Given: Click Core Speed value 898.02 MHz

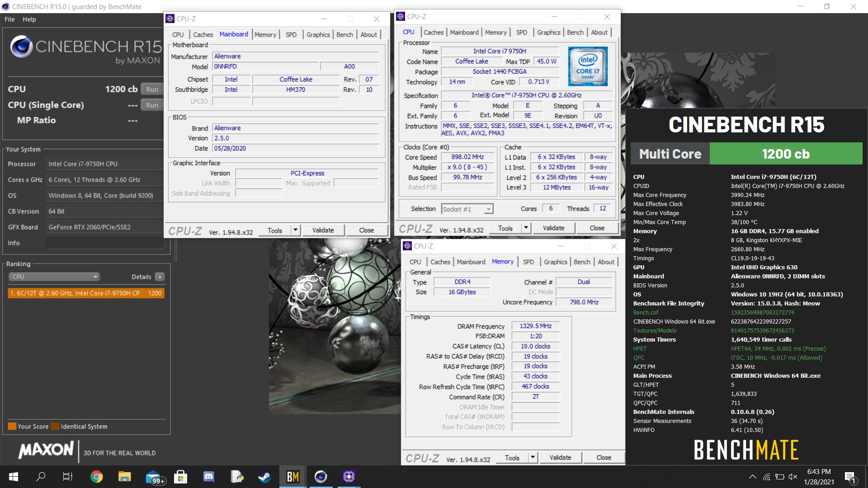Looking at the screenshot, I should (467, 157).
